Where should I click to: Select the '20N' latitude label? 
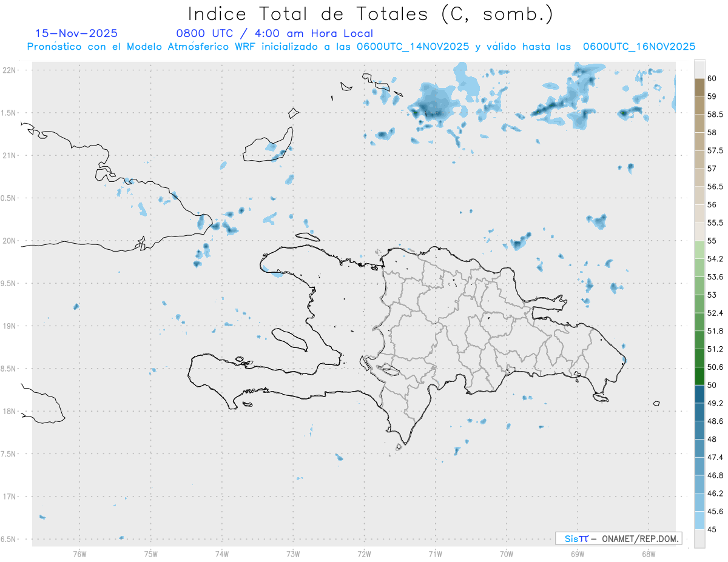(10, 241)
